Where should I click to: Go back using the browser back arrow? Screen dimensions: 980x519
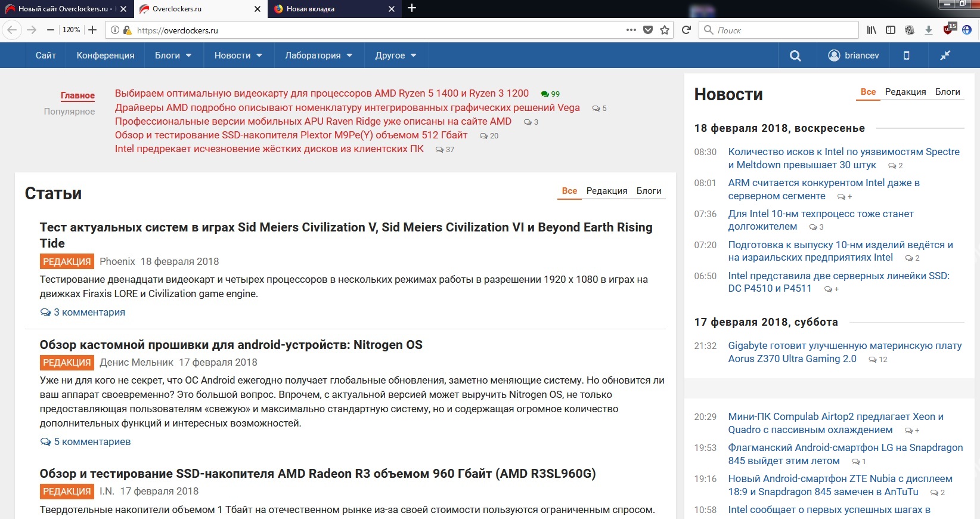tap(12, 30)
